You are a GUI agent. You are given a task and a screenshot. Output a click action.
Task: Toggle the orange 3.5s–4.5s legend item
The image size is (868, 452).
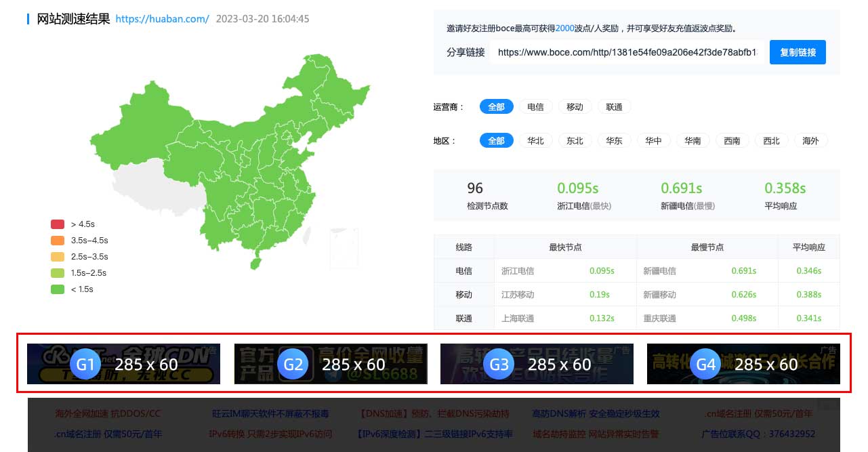pyautogui.click(x=79, y=241)
